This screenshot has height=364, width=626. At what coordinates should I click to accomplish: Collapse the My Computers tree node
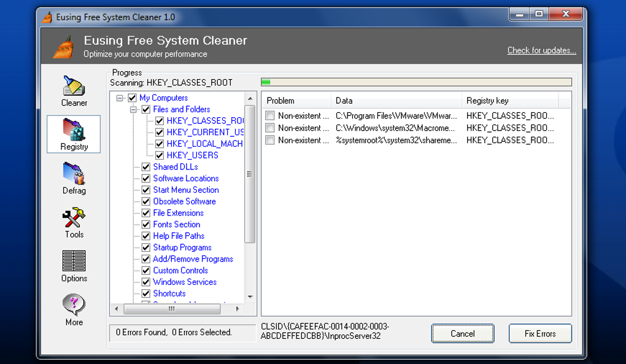point(120,98)
